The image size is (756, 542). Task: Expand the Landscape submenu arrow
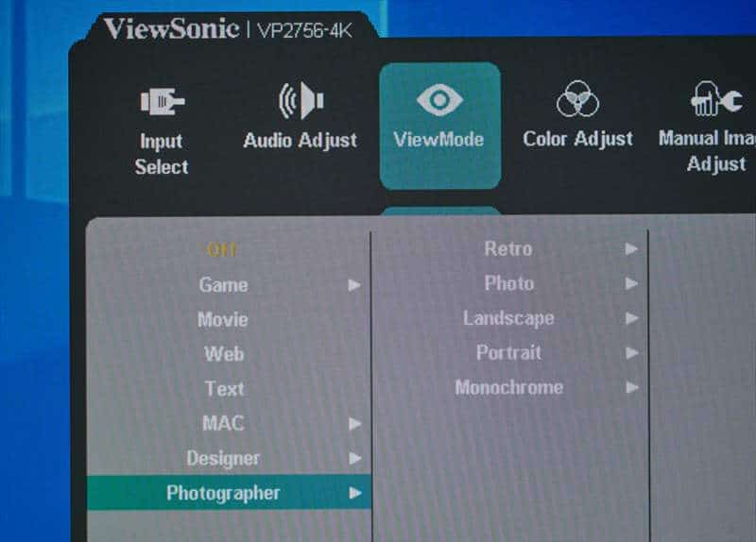coord(632,318)
